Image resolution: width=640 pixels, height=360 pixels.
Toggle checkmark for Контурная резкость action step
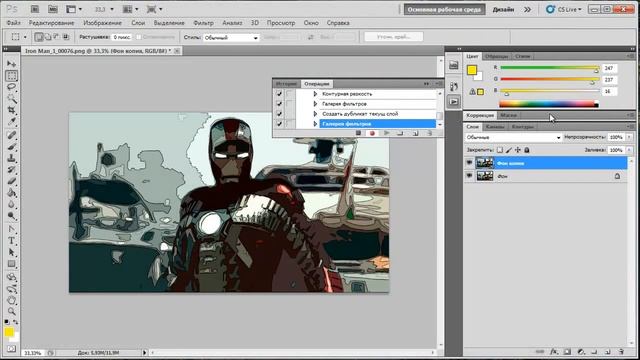(279, 94)
